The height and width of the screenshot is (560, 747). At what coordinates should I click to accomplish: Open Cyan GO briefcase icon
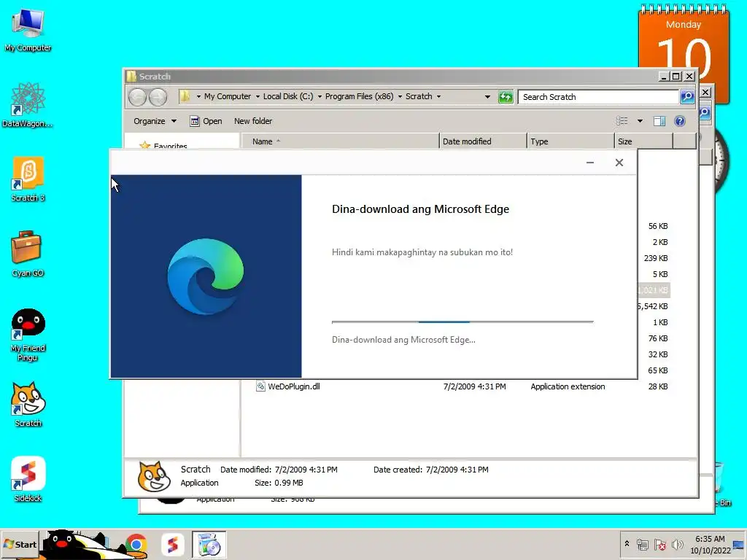click(28, 254)
